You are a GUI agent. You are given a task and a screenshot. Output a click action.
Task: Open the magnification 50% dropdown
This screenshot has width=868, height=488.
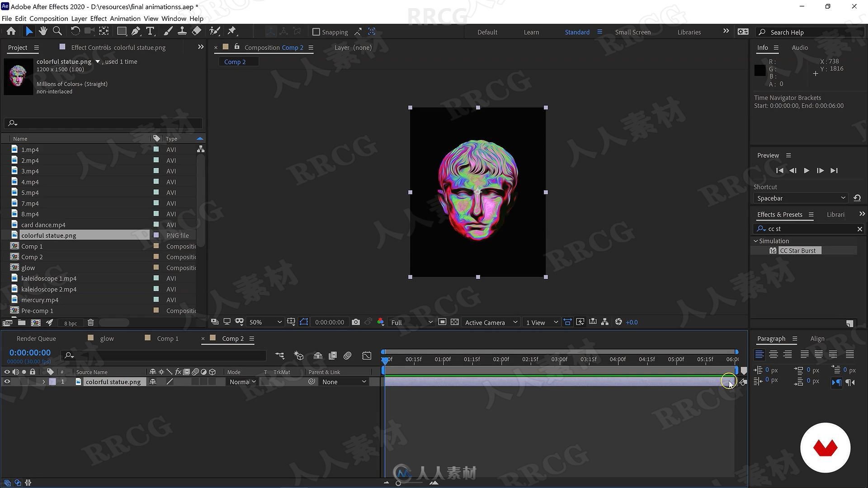265,322
